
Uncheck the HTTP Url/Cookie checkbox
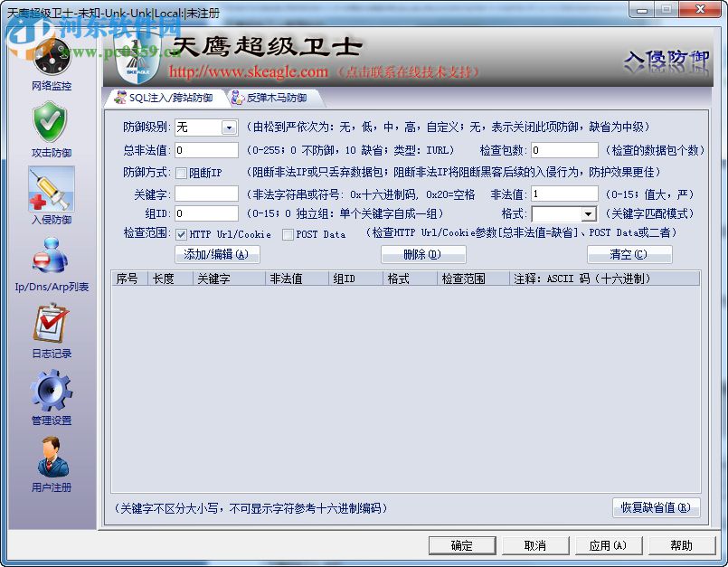183,233
